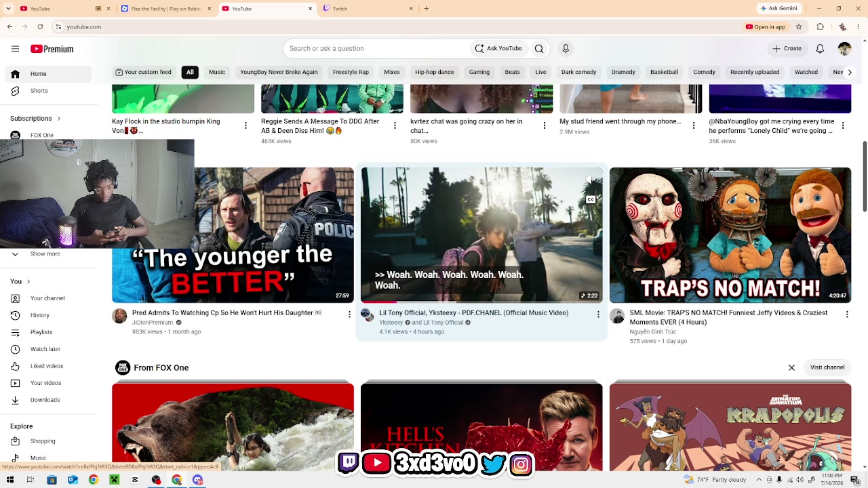Open Minecraft from the taskbar

point(115,480)
